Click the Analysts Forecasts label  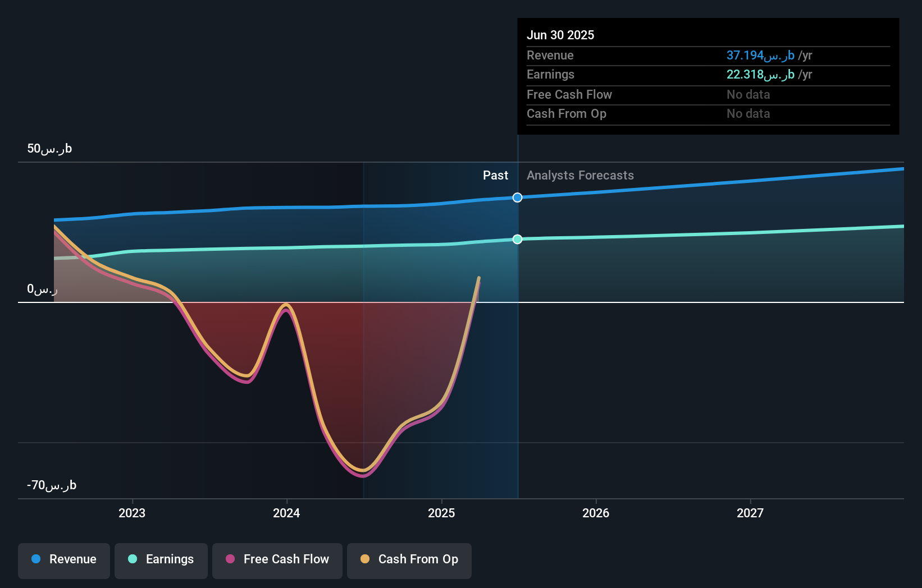tap(580, 176)
